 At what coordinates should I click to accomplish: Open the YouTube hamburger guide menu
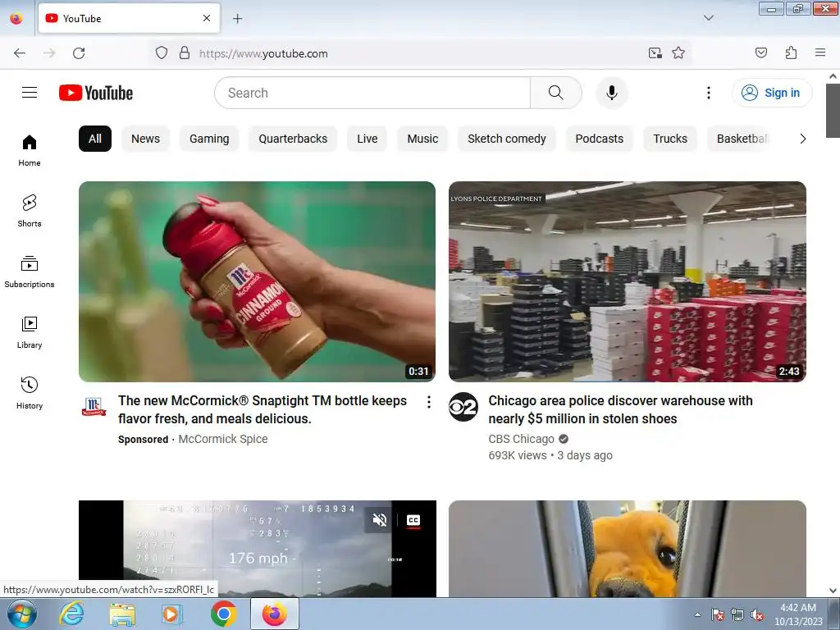[x=30, y=93]
